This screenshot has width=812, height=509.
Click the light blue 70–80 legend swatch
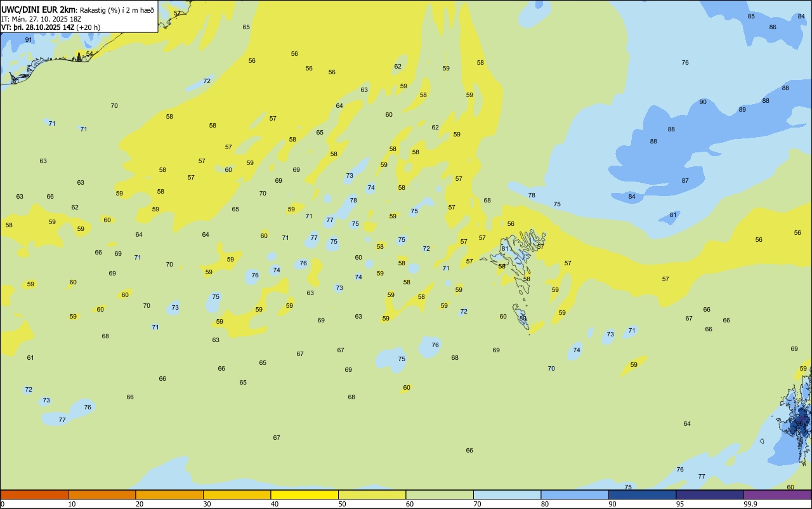click(x=507, y=494)
